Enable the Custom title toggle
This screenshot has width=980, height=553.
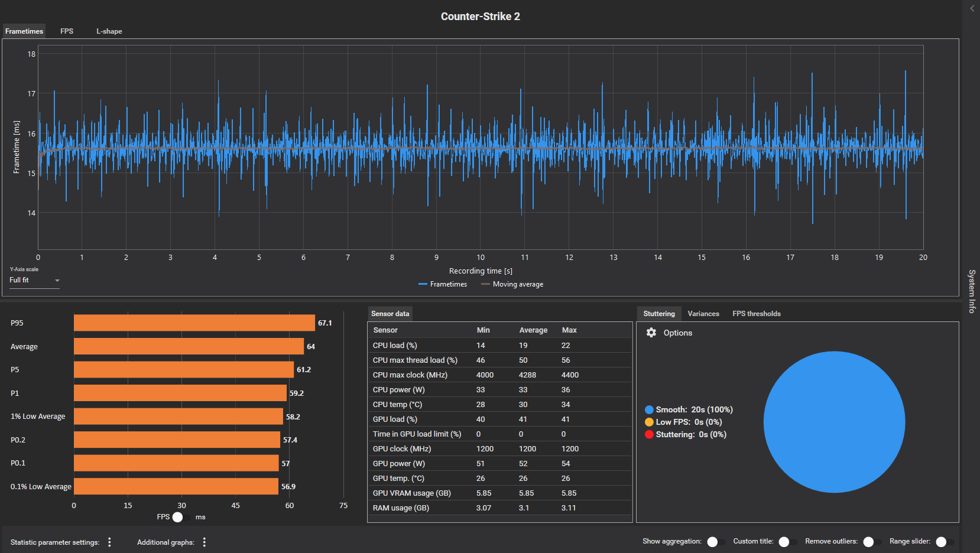click(x=787, y=542)
